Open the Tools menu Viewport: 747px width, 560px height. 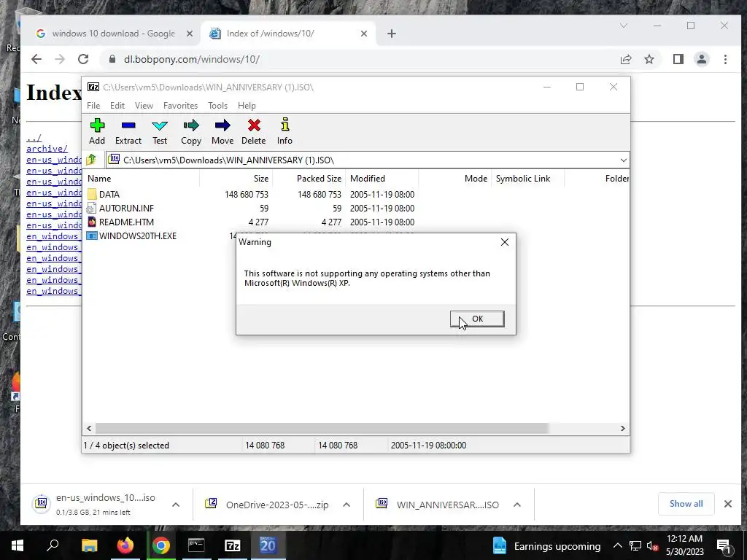217,106
